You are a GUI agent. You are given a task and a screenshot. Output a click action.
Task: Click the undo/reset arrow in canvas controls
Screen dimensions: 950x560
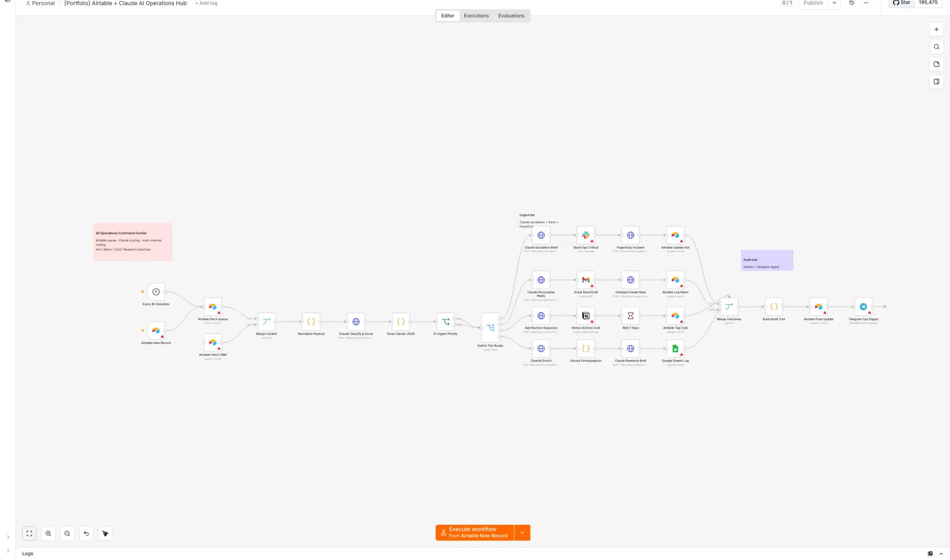click(x=86, y=533)
